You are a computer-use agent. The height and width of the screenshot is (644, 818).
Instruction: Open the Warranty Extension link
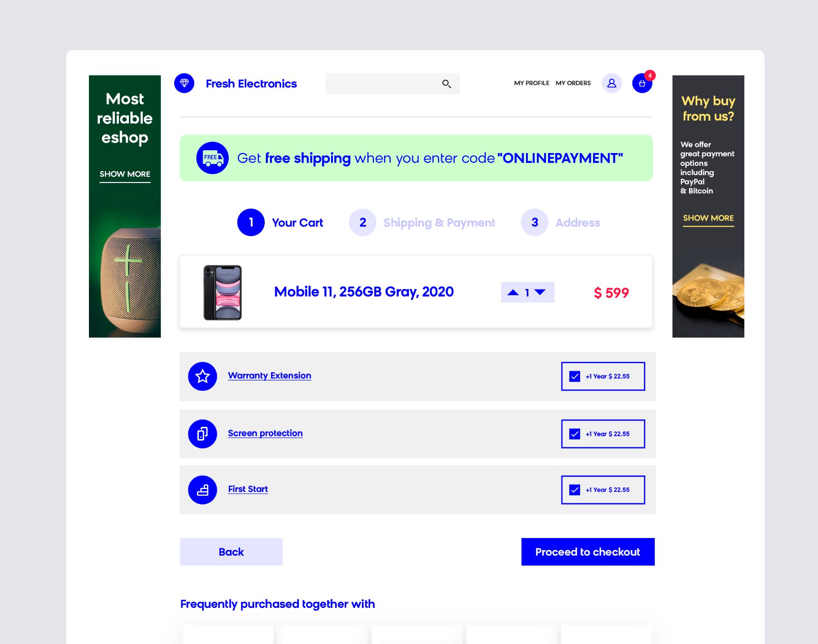(x=270, y=375)
